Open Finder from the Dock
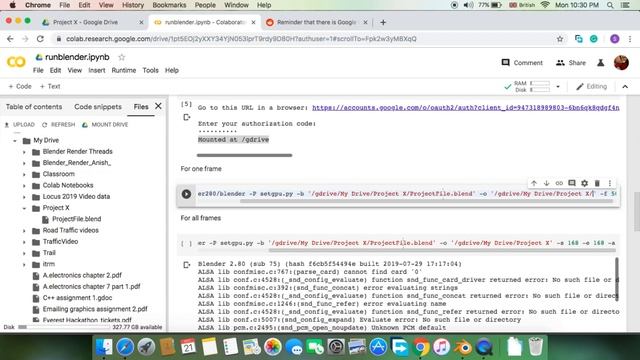The image size is (640, 360). pyautogui.click(x=104, y=347)
